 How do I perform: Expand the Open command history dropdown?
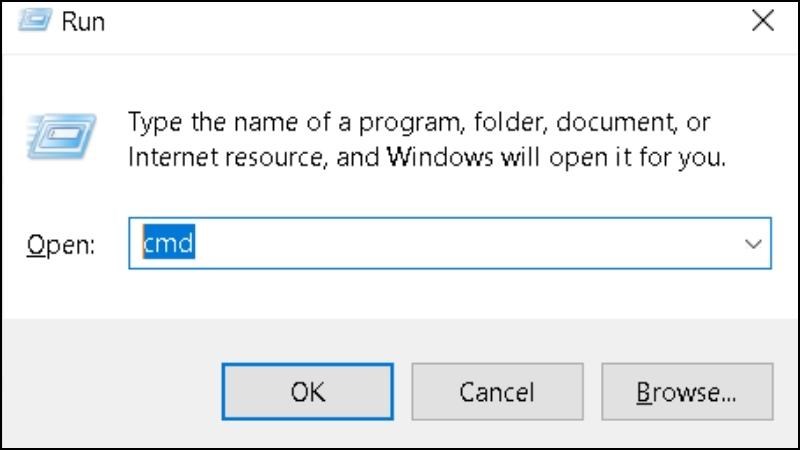coord(753,244)
